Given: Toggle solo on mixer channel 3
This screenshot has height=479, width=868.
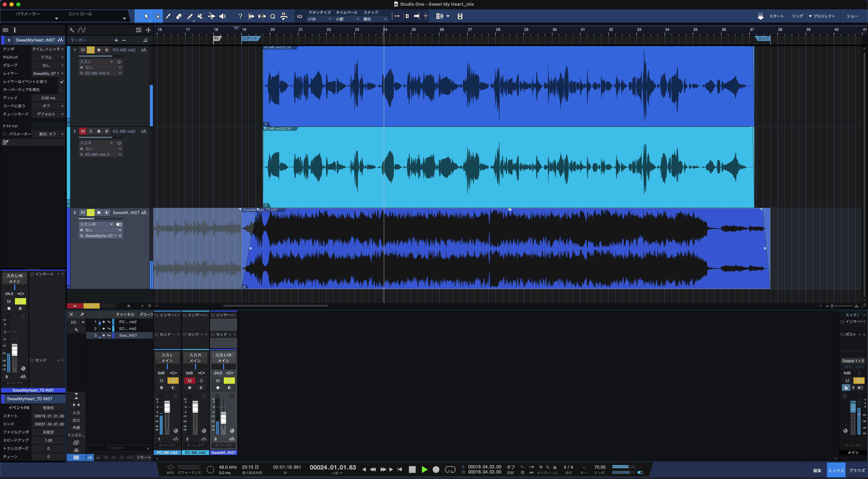Looking at the screenshot, I should point(229,381).
